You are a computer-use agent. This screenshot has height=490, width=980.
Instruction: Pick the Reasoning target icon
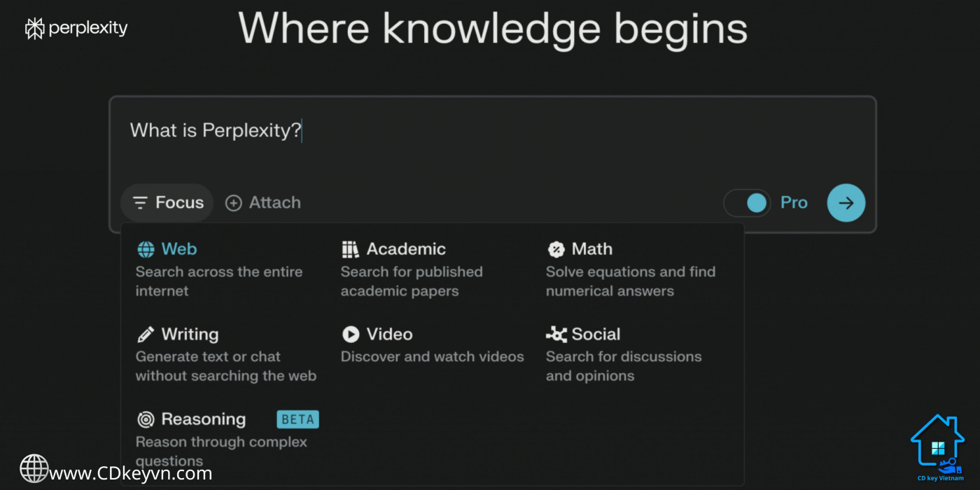pos(146,419)
